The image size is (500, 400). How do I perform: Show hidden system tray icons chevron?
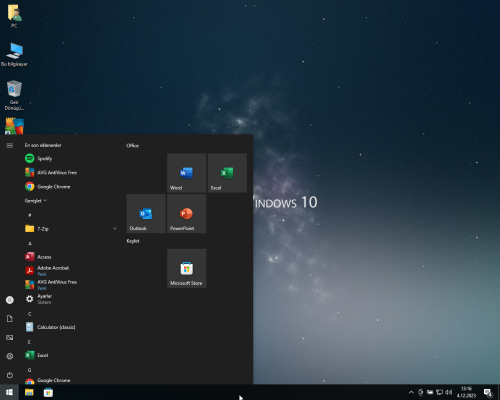pyautogui.click(x=411, y=392)
